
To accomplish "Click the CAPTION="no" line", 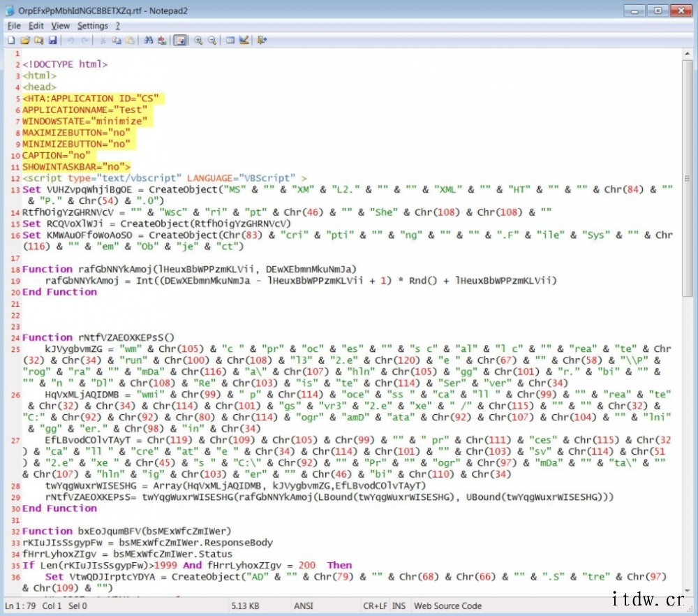I will [x=56, y=156].
